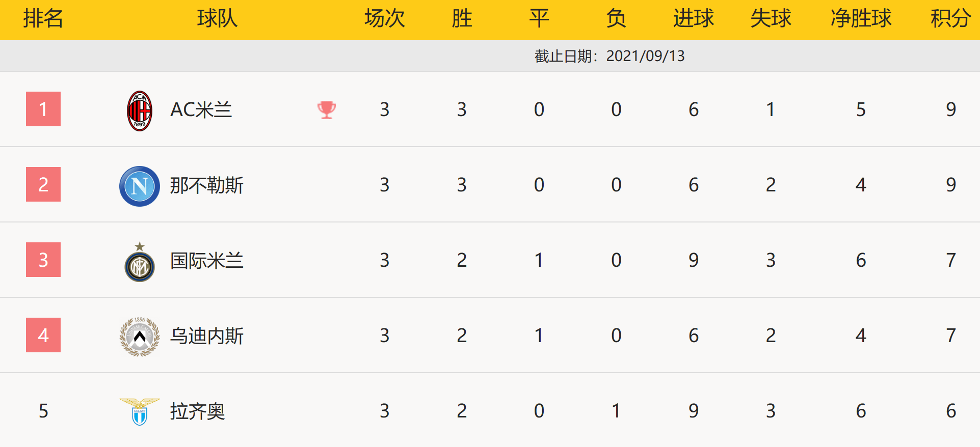Viewport: 980px width, 447px height.
Task: Open the 那不勒斯 team link
Action: pos(206,185)
